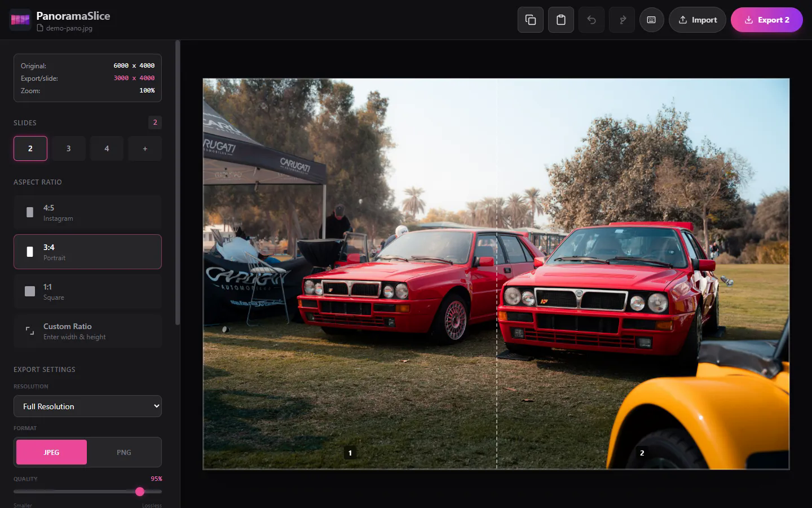The height and width of the screenshot is (508, 812).
Task: Click the paste clipboard icon
Action: [x=561, y=20]
